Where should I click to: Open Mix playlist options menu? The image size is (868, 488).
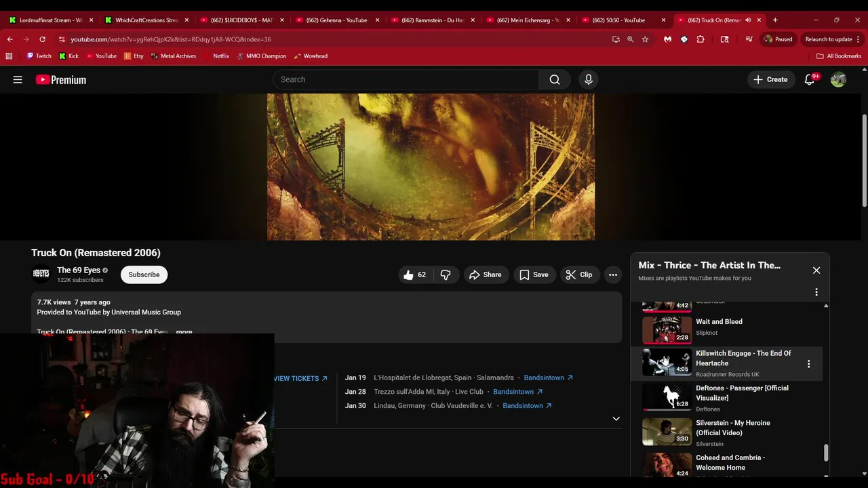tap(816, 292)
